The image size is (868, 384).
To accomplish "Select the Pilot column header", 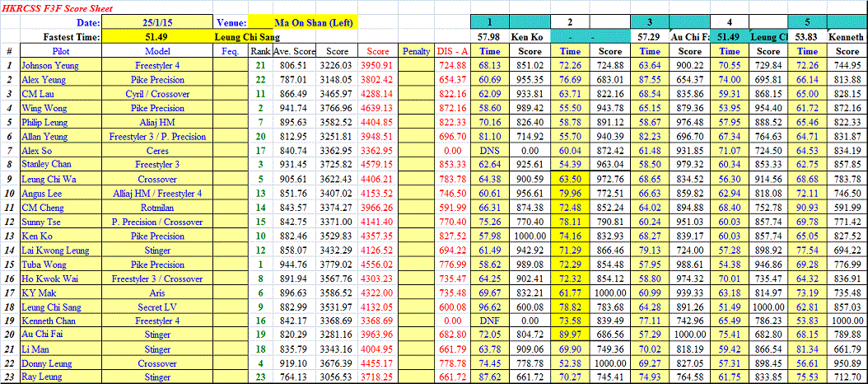I will coord(58,51).
